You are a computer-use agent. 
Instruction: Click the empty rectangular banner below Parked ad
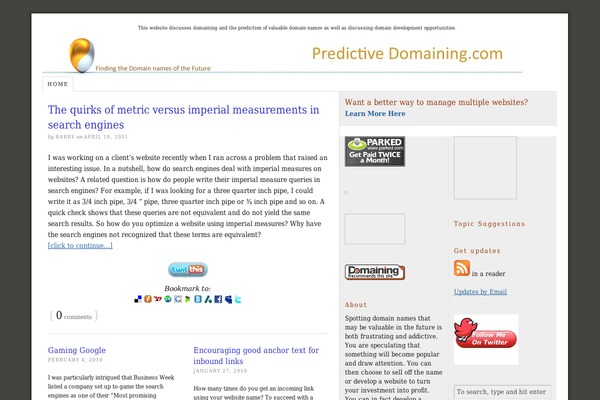coord(375,229)
